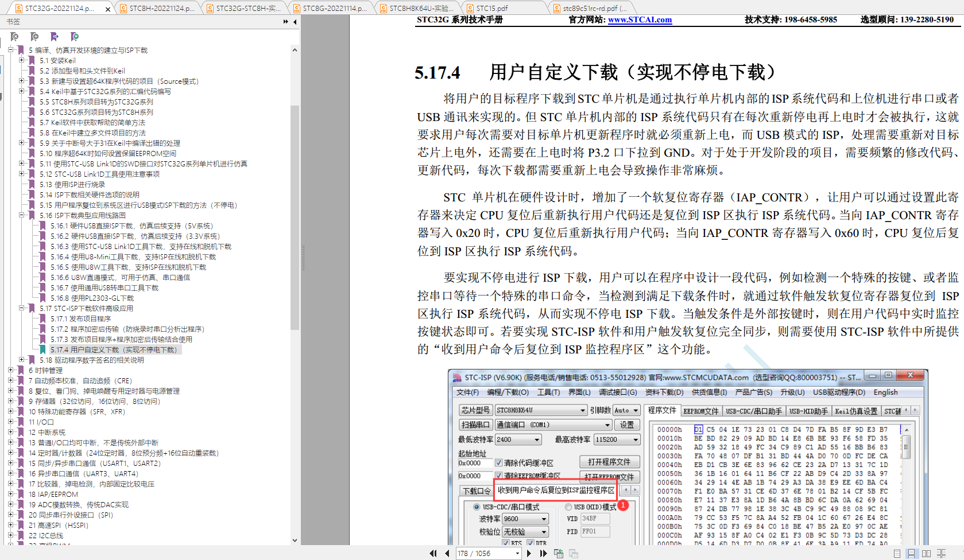The image size is (964, 560).
Task: Collapse the 5.16 ISP下载典型应用线路图 node
Action: (21, 215)
